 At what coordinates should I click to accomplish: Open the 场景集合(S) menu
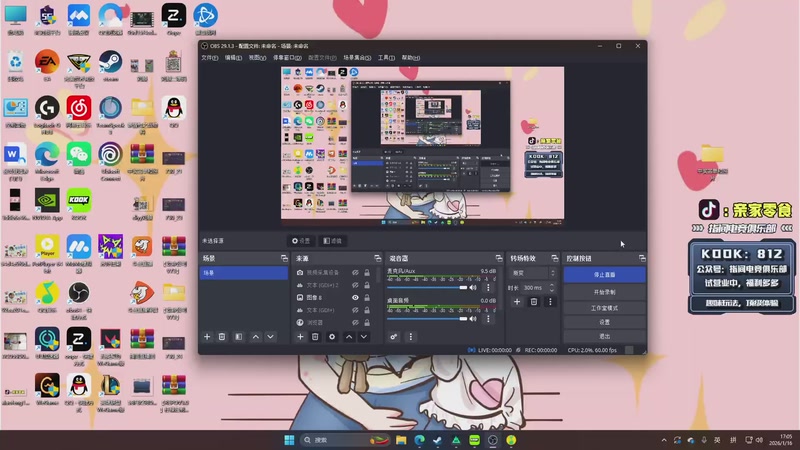pos(357,58)
